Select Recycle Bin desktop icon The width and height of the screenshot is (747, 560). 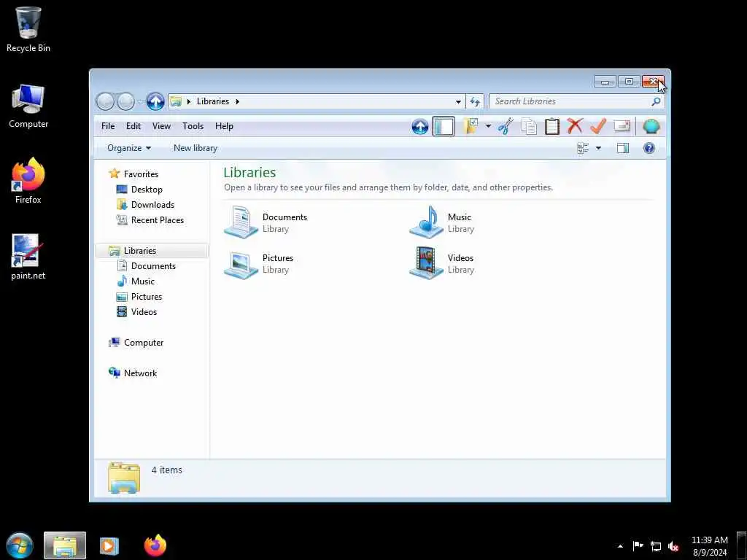click(x=28, y=29)
